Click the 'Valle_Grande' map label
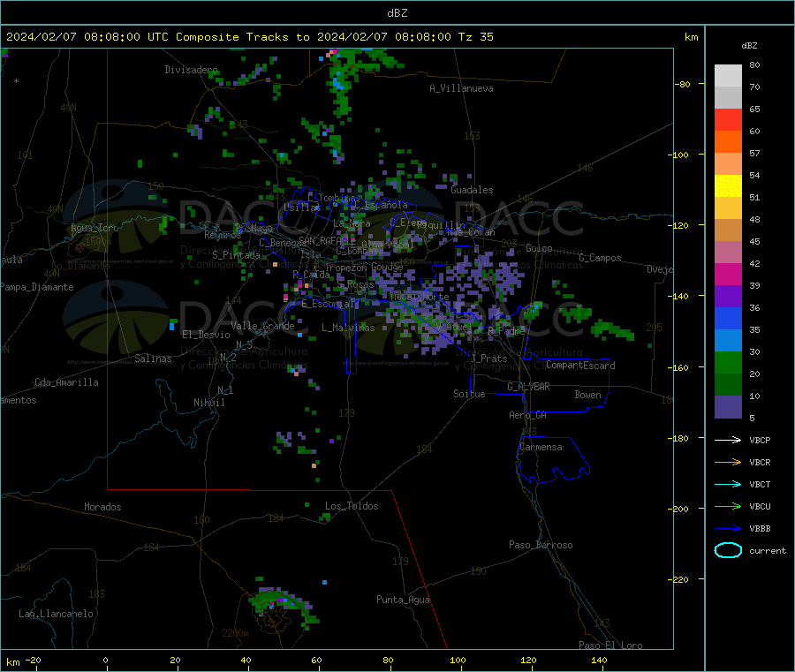 tap(262, 327)
